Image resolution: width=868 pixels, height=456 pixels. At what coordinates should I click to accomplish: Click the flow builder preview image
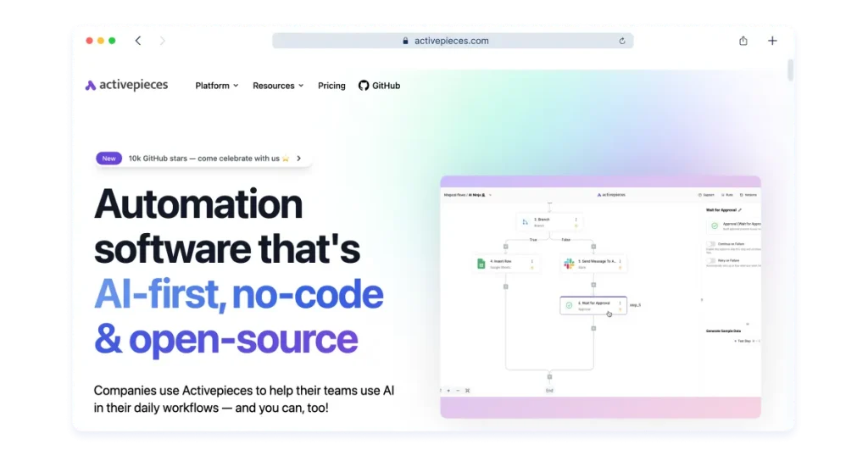click(x=601, y=298)
